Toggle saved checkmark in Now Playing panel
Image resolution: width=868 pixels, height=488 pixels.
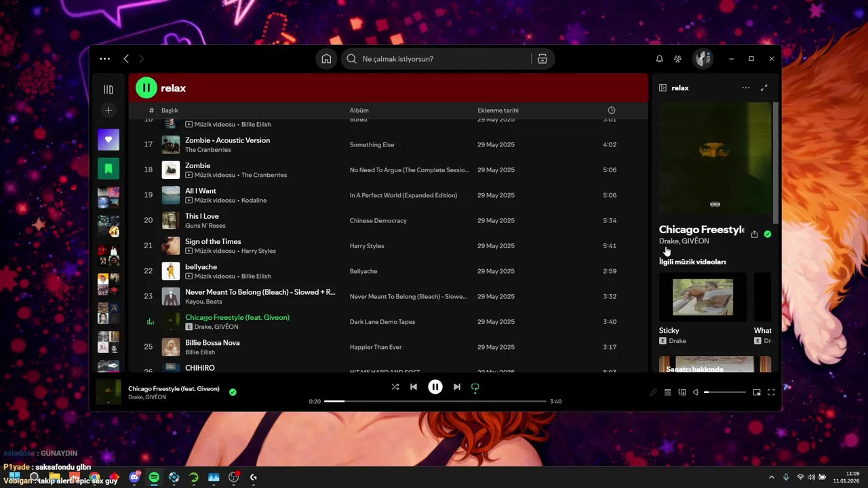[x=768, y=234]
